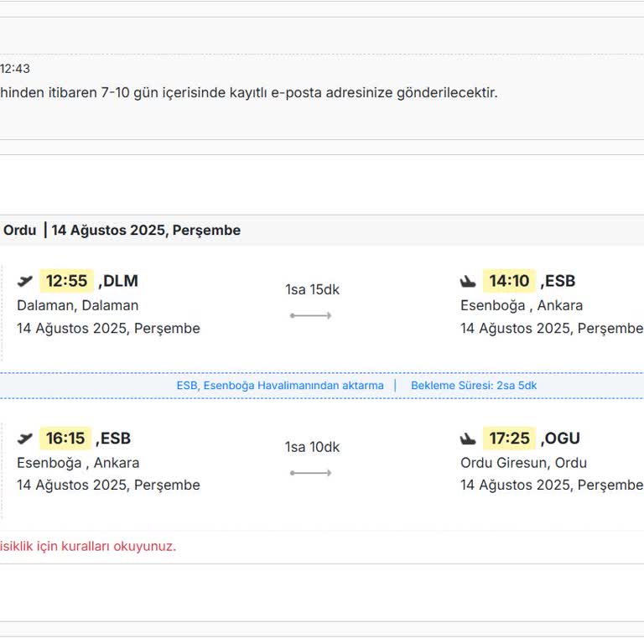
Task: Click the ESB Esenboğa transfer info text
Action: [x=279, y=386]
